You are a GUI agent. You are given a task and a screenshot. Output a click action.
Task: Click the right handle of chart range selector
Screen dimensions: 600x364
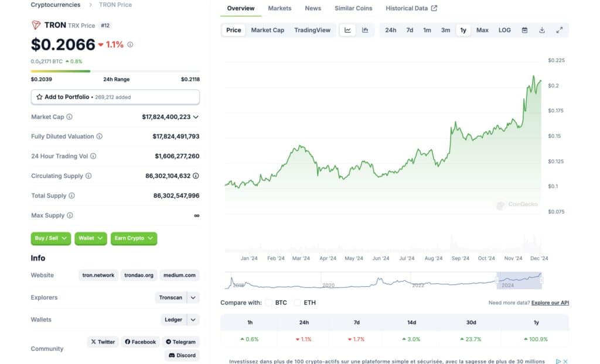click(541, 281)
